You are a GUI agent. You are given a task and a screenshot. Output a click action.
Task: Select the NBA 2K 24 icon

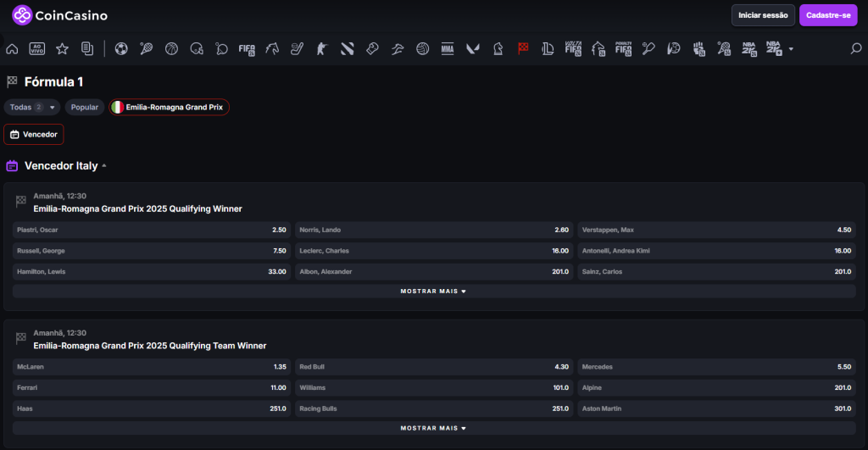pyautogui.click(x=749, y=48)
